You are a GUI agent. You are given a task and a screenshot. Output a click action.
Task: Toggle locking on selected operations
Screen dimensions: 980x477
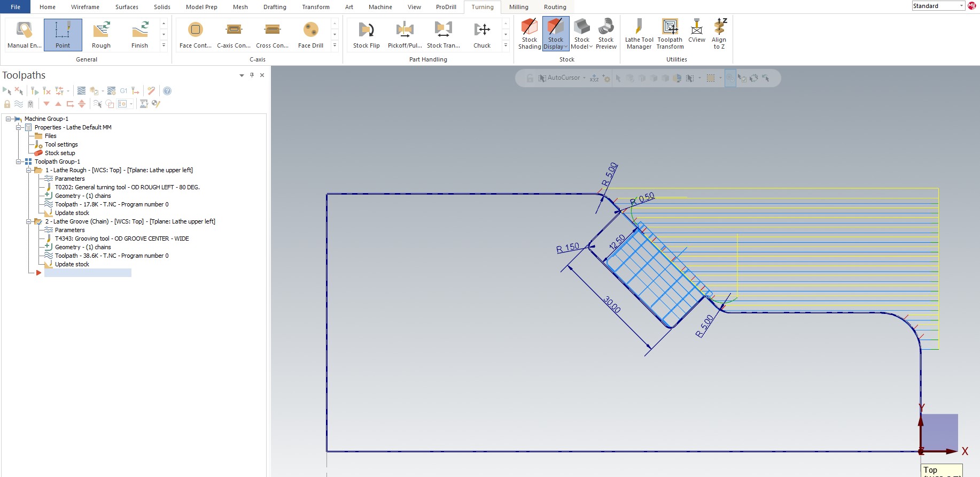(7, 104)
